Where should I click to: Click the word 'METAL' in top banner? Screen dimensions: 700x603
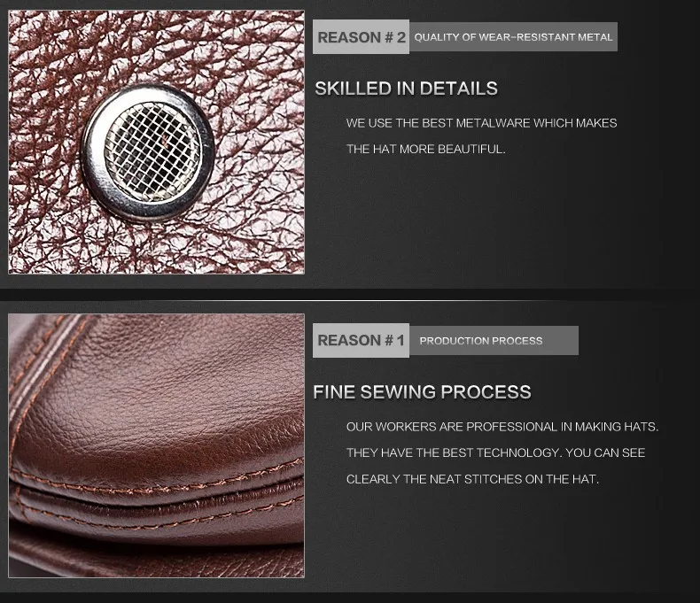click(595, 37)
